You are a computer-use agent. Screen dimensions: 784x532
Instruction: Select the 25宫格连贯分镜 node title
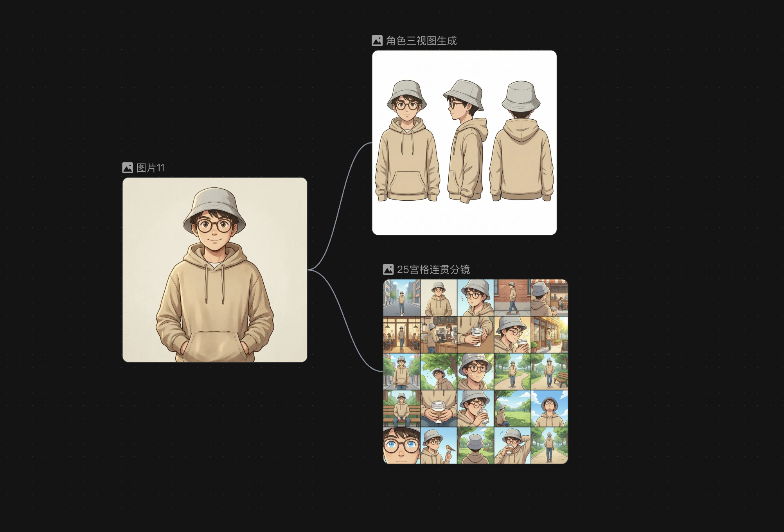[433, 270]
